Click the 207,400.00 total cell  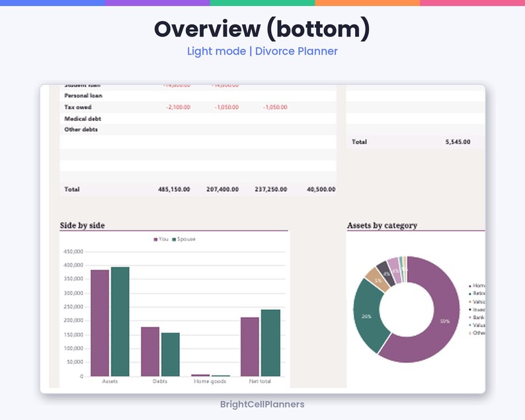coord(222,189)
